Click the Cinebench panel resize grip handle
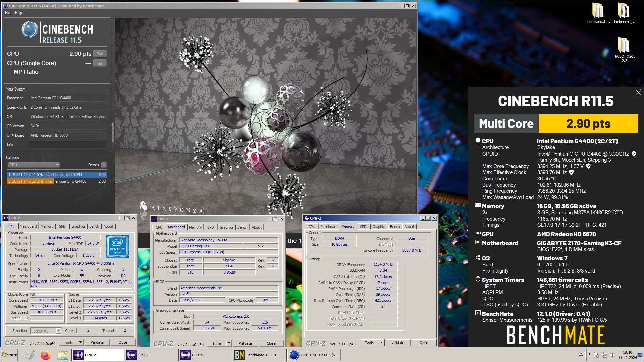 [113, 132]
